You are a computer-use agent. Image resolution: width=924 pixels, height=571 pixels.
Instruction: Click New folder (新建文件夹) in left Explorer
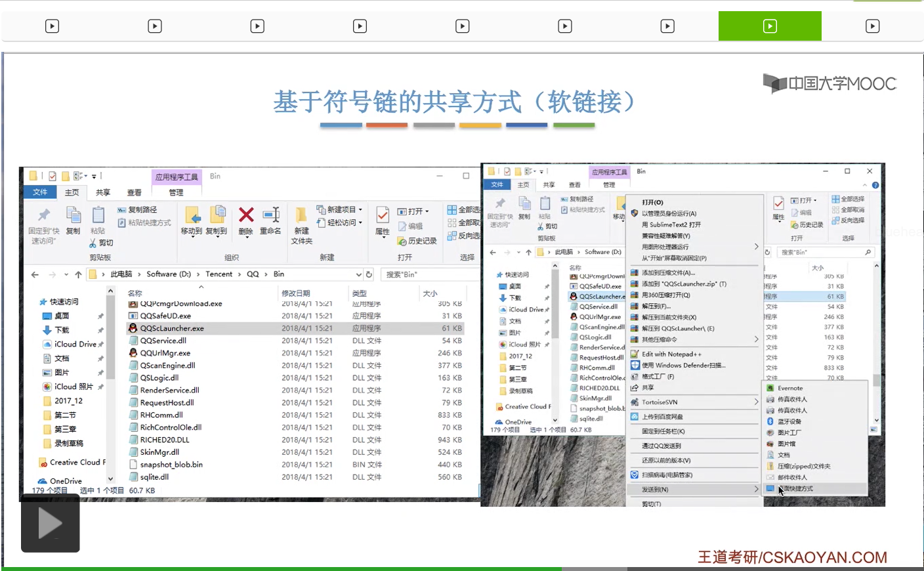pyautogui.click(x=301, y=225)
